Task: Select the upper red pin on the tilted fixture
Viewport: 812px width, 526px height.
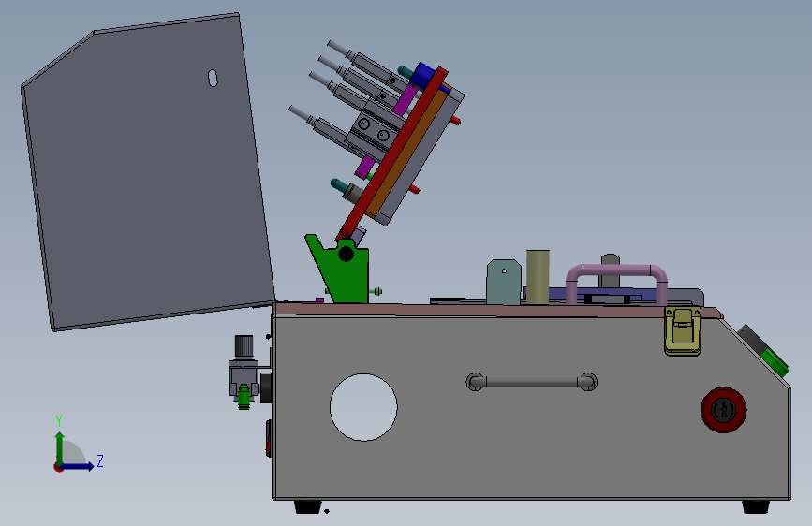Action: click(x=455, y=121)
